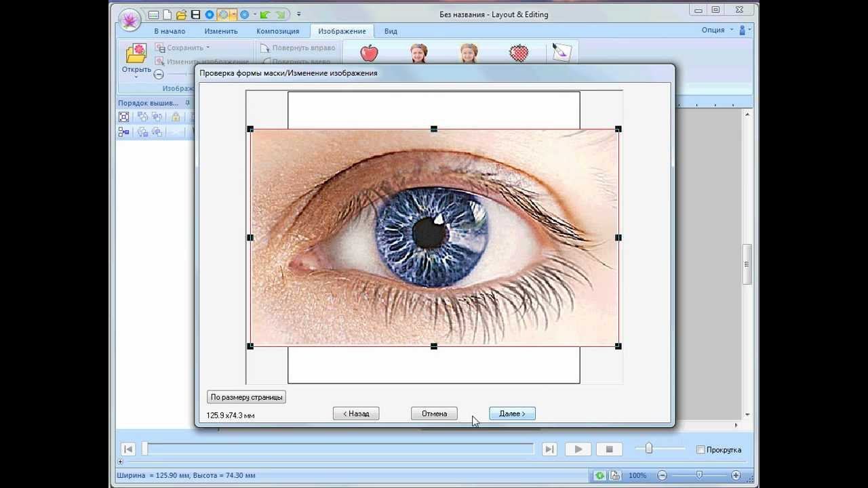Viewport: 868px width, 488px height.
Task: Click the first blue circle icon after Save
Action: (x=210, y=14)
